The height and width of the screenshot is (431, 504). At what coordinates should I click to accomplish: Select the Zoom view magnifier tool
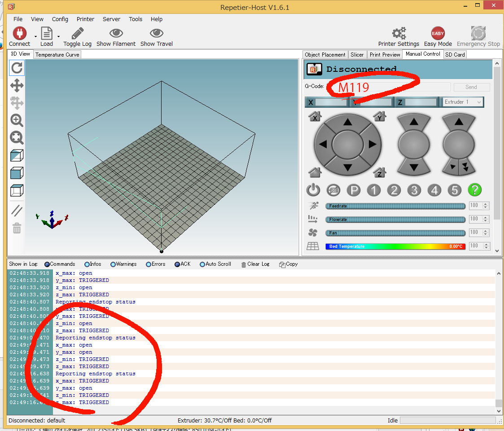pos(17,120)
